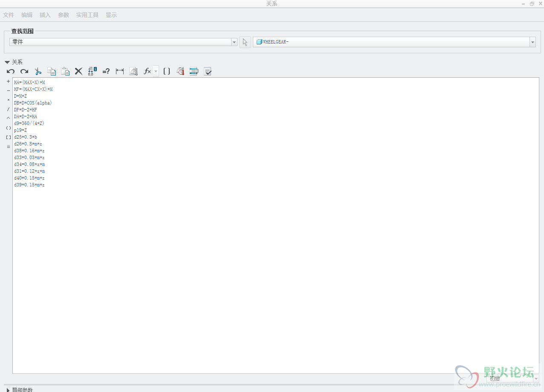Cut selected text with scissors icon
The image size is (544, 392).
tap(38, 71)
